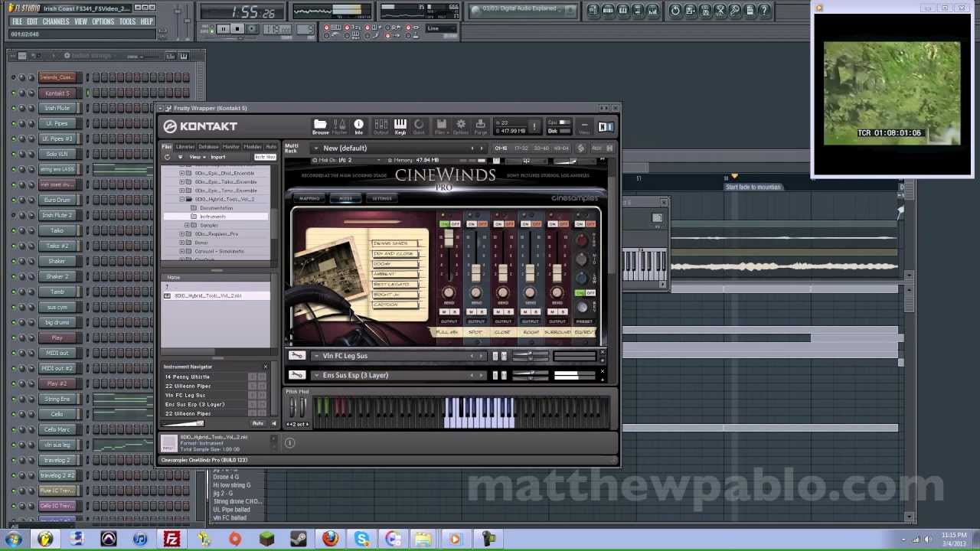Click the Instr Nav button
980x551 pixels.
tap(265, 157)
